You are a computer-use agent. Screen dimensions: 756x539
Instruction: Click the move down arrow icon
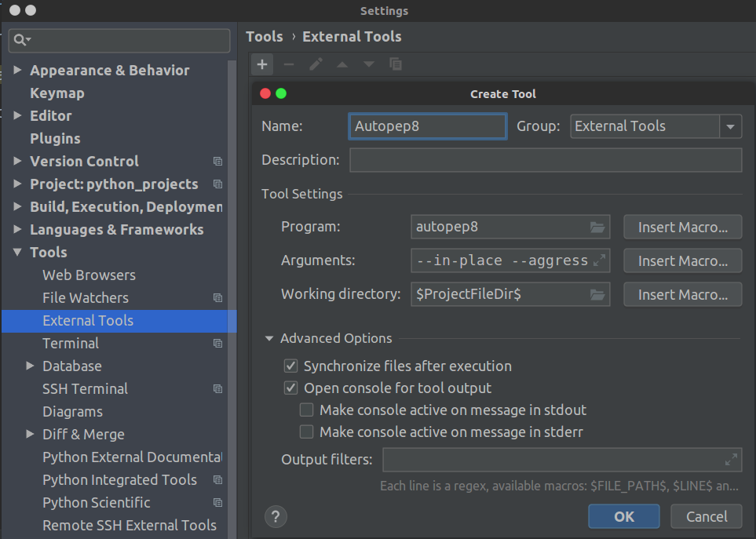click(369, 64)
